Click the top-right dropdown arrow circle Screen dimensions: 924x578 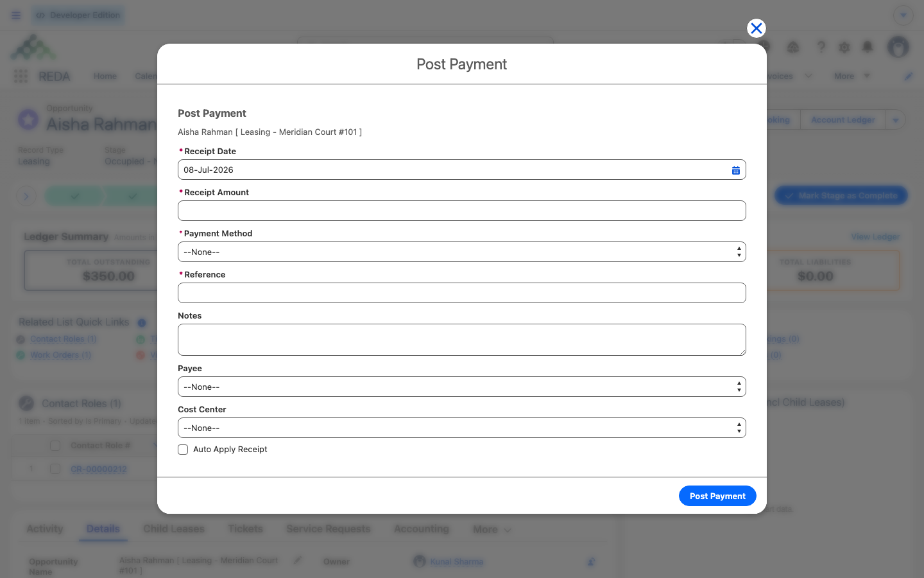(x=903, y=15)
